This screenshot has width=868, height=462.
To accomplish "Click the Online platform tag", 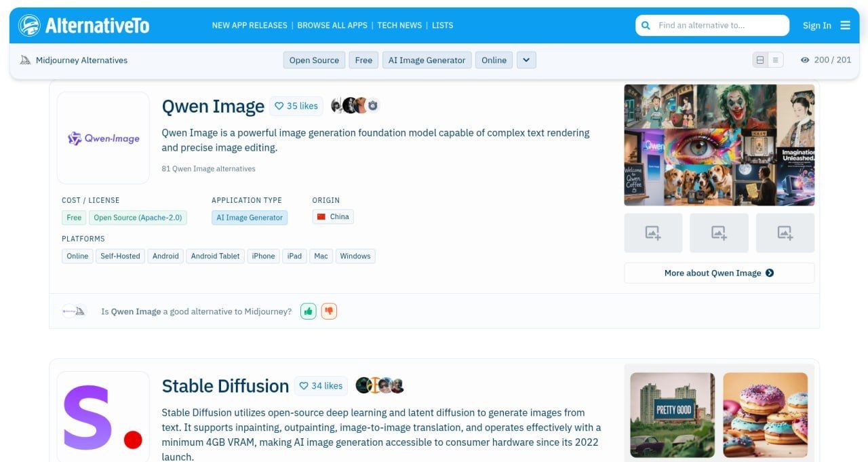I will click(x=77, y=256).
